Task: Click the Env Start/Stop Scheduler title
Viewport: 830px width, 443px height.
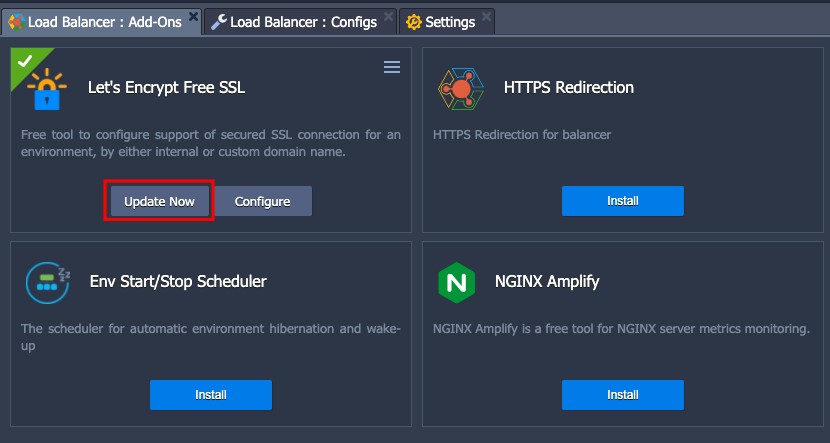Action: 178,281
